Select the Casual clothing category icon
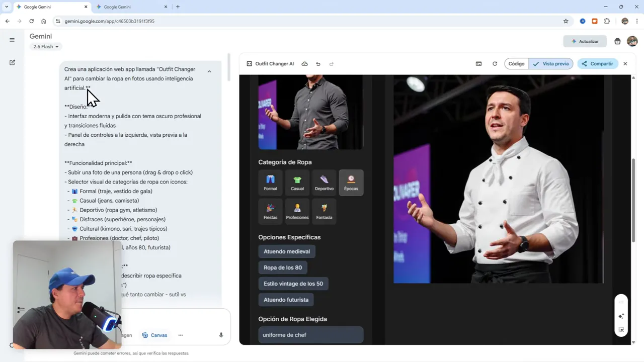This screenshot has width=644, height=362. pyautogui.click(x=297, y=182)
